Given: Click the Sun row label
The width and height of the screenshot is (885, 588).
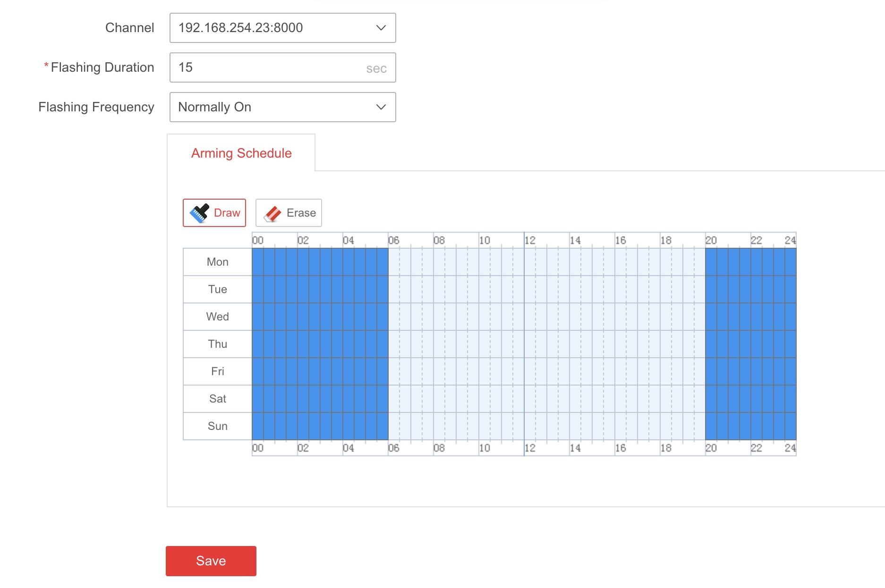Looking at the screenshot, I should 217,426.
